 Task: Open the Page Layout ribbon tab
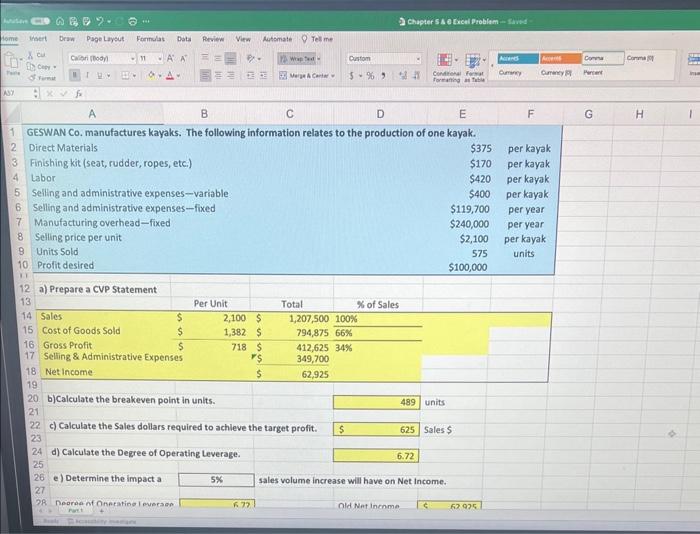click(x=105, y=39)
